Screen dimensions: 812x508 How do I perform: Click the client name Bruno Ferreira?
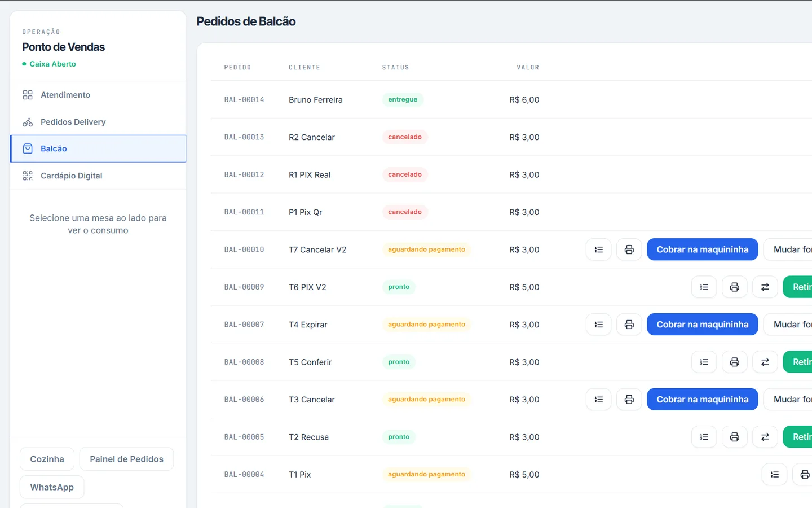pos(316,100)
